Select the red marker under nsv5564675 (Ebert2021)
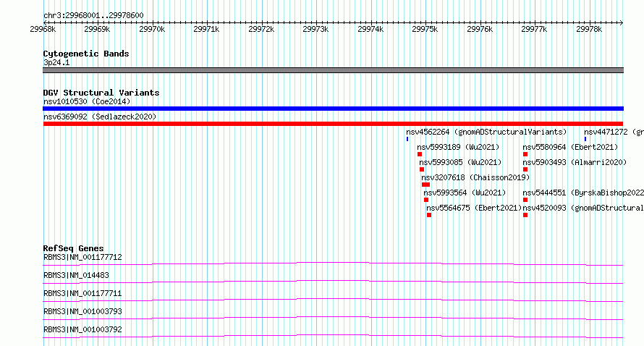The image size is (644, 346). [429, 215]
